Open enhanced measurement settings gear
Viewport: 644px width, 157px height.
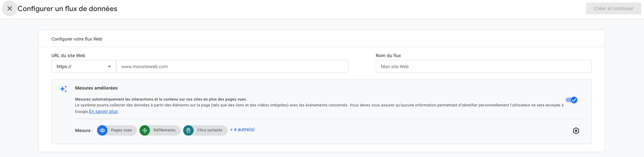[x=576, y=131]
